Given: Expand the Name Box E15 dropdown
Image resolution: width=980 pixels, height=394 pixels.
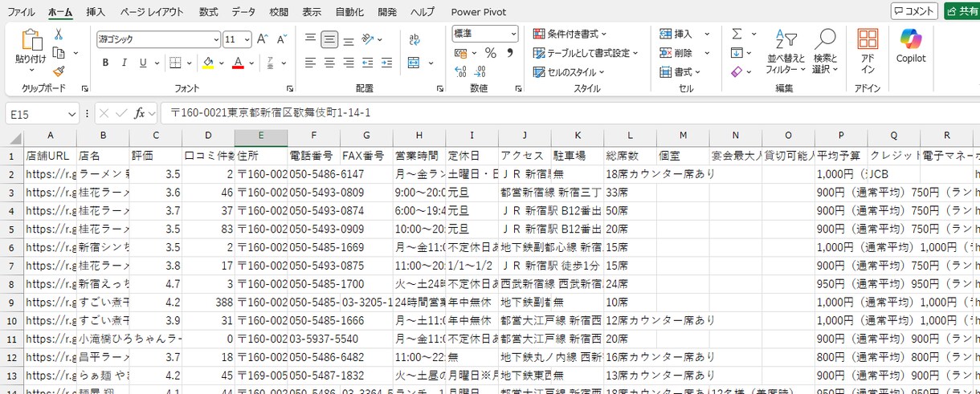Looking at the screenshot, I should [x=73, y=114].
